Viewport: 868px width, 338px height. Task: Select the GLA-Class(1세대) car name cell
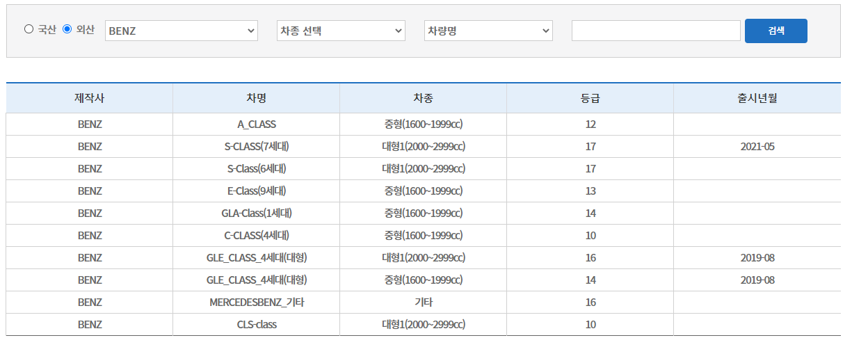click(257, 214)
